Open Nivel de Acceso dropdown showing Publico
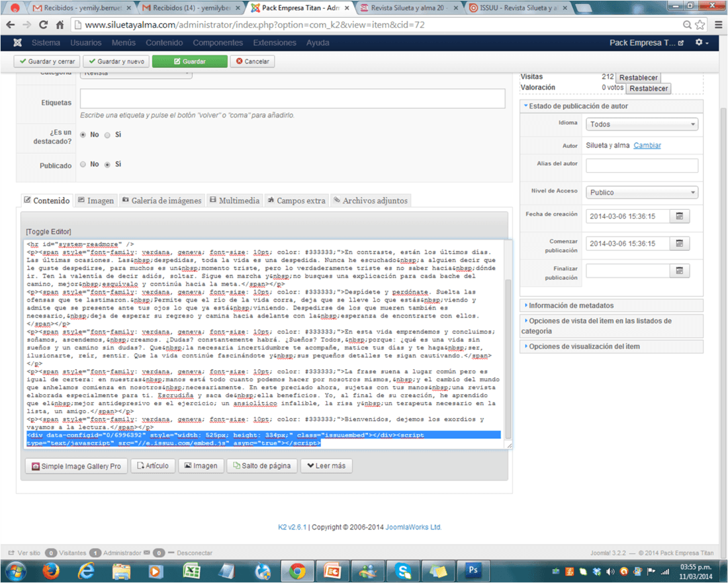The image size is (728, 583). tap(642, 193)
